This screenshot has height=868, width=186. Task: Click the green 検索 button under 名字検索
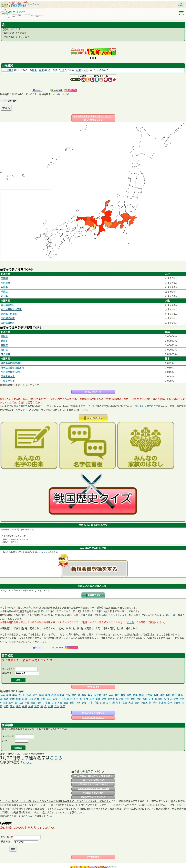coord(18,680)
